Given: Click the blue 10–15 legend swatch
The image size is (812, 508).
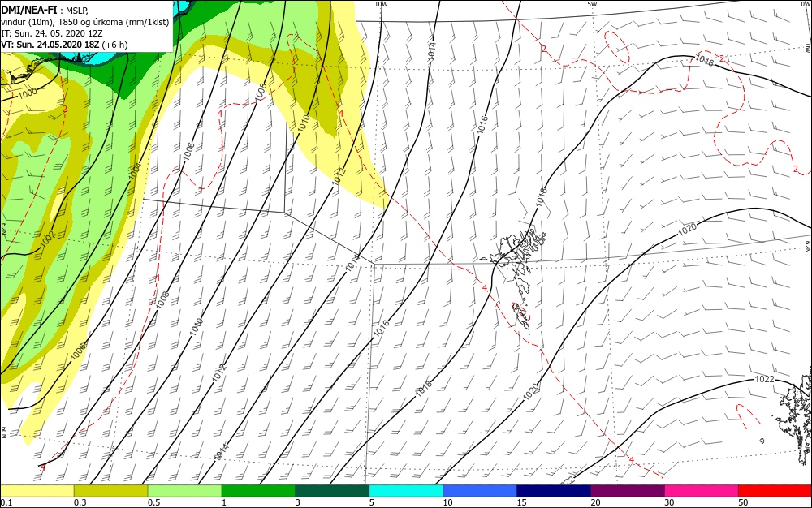Looking at the screenshot, I should pos(480,491).
